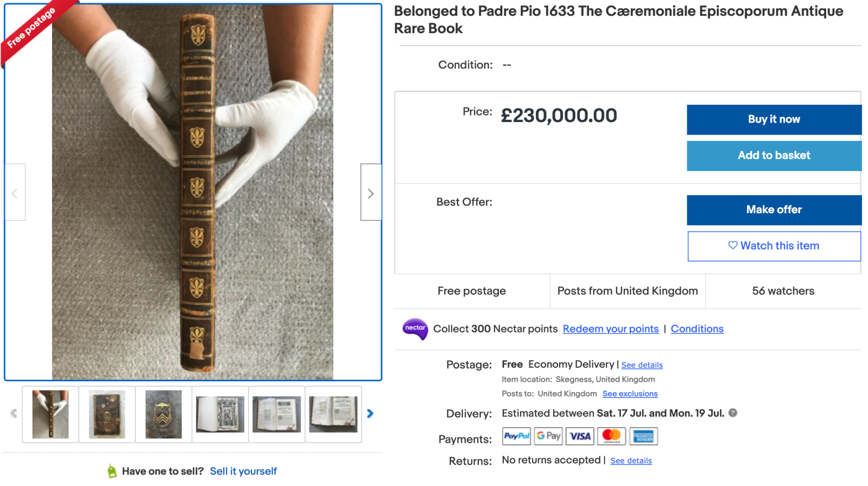Click the Mastercard payment icon
The height and width of the screenshot is (486, 868).
click(612, 436)
